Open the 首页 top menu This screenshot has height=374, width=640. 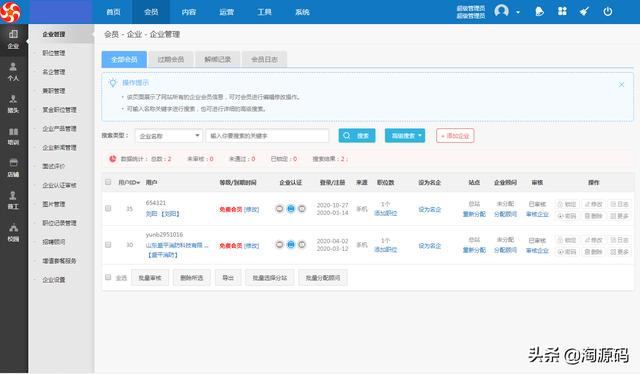[x=113, y=12]
